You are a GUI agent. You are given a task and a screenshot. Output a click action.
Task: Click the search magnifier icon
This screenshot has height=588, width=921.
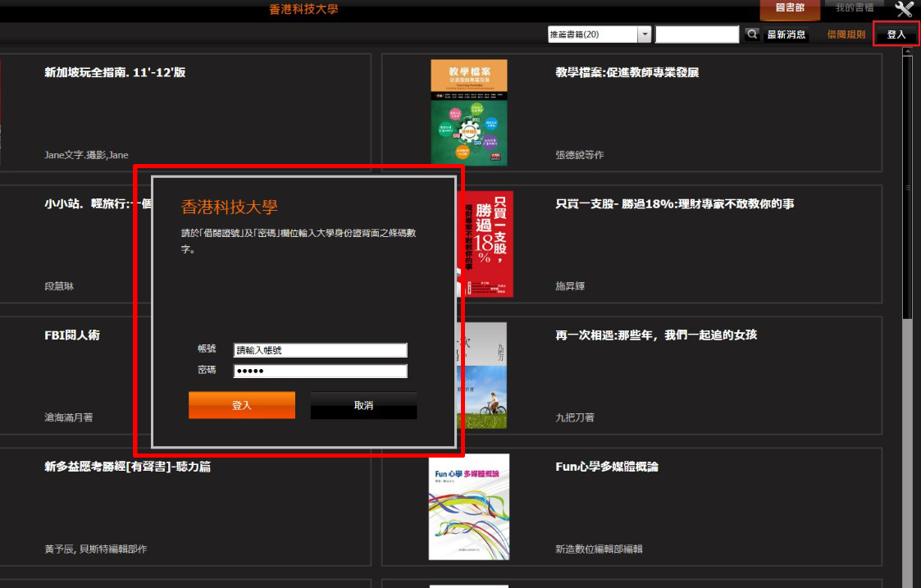tap(751, 34)
